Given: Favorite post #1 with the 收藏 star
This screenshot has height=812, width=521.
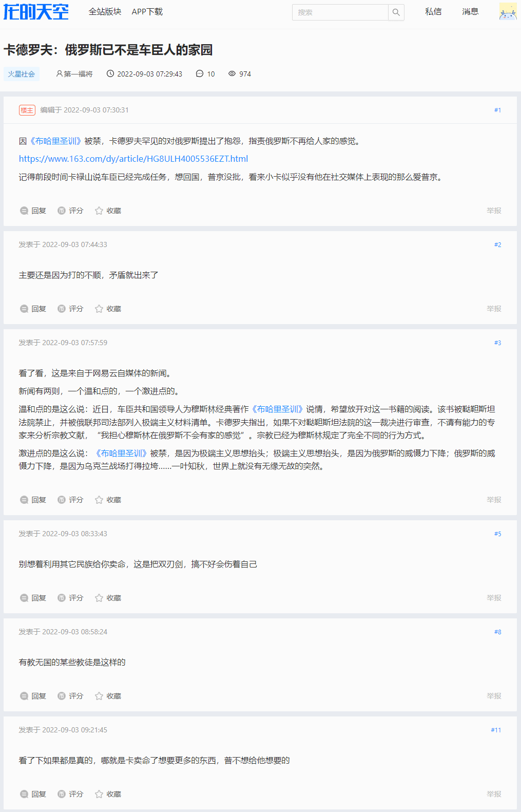Looking at the screenshot, I should (108, 211).
